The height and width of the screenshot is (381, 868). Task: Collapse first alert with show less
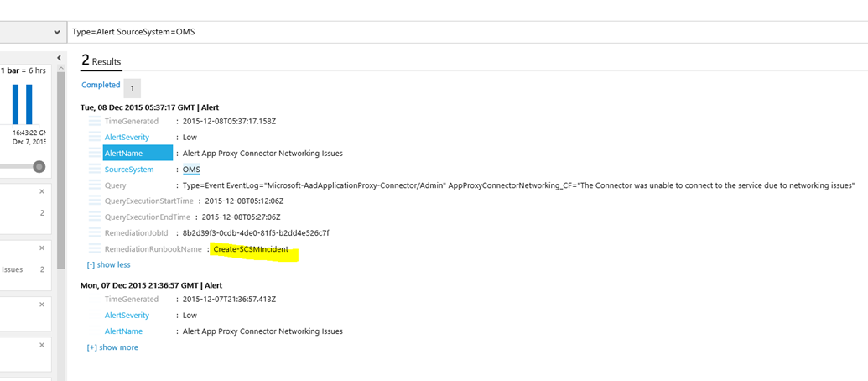(109, 264)
